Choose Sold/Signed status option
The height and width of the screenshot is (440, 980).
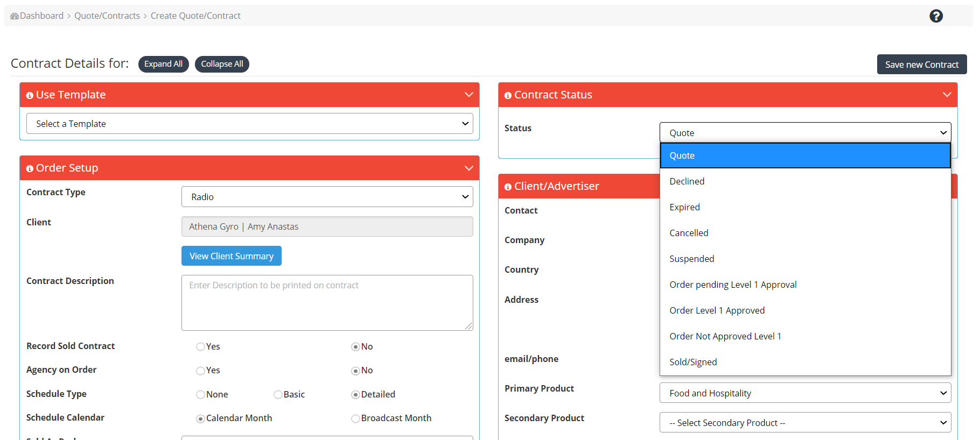(x=805, y=362)
